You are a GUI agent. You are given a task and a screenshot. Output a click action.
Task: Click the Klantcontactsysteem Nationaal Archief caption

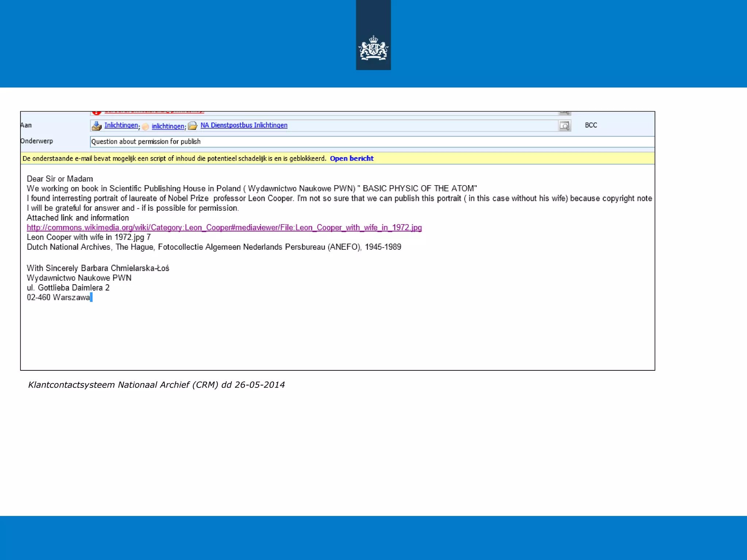(x=156, y=385)
